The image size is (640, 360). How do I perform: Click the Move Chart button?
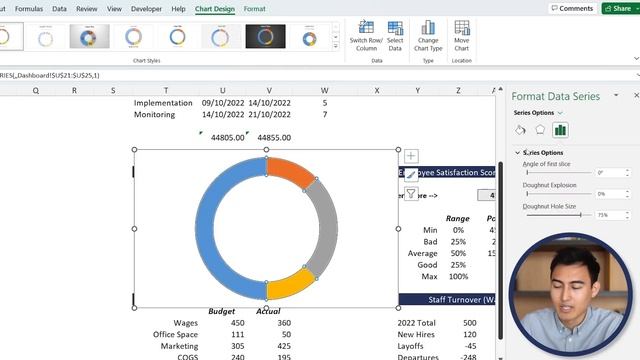462,36
